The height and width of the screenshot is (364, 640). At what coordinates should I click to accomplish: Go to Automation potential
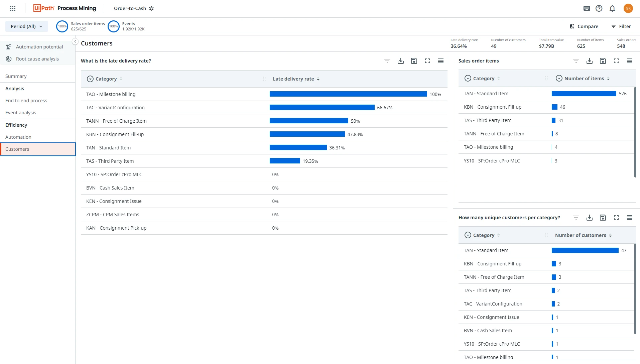(x=38, y=47)
